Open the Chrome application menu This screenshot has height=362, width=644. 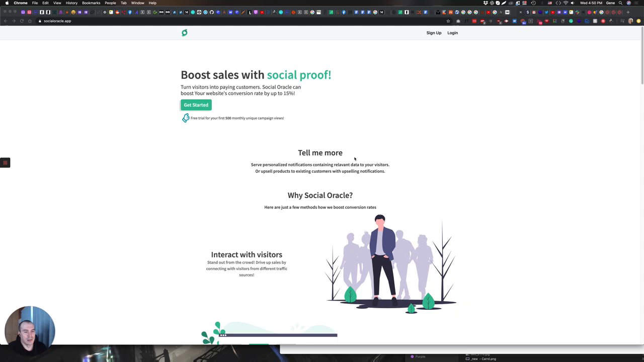(x=21, y=3)
